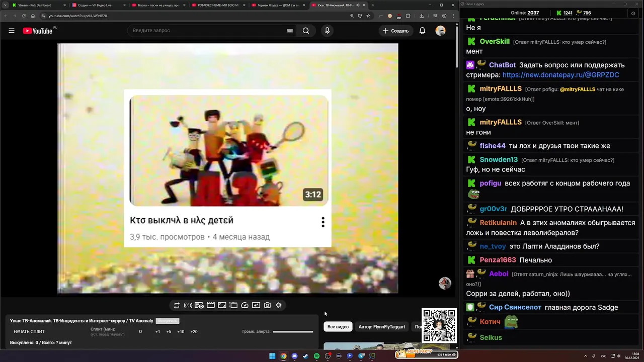644x362 pixels.
Task: Click the Копировать button beside video title
Action: (x=167, y=321)
